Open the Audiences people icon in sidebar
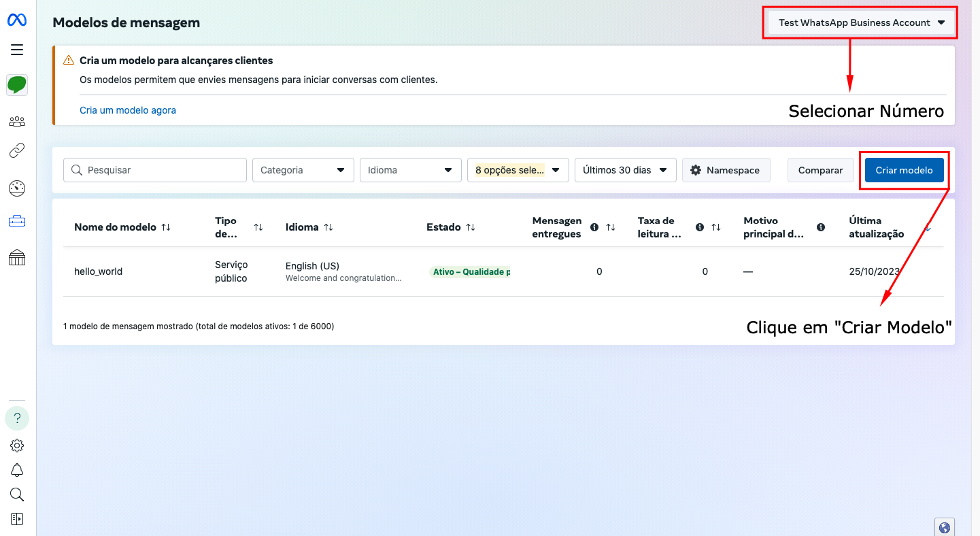Screen dimensions: 980x536 point(16,121)
